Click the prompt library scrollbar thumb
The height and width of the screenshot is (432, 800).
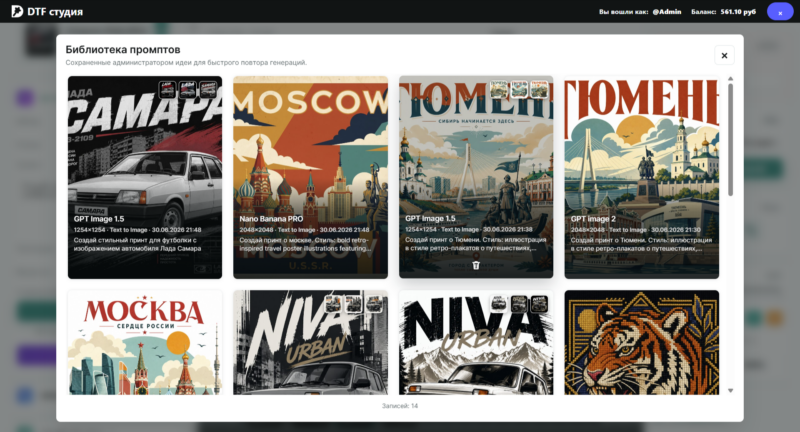coord(730,140)
